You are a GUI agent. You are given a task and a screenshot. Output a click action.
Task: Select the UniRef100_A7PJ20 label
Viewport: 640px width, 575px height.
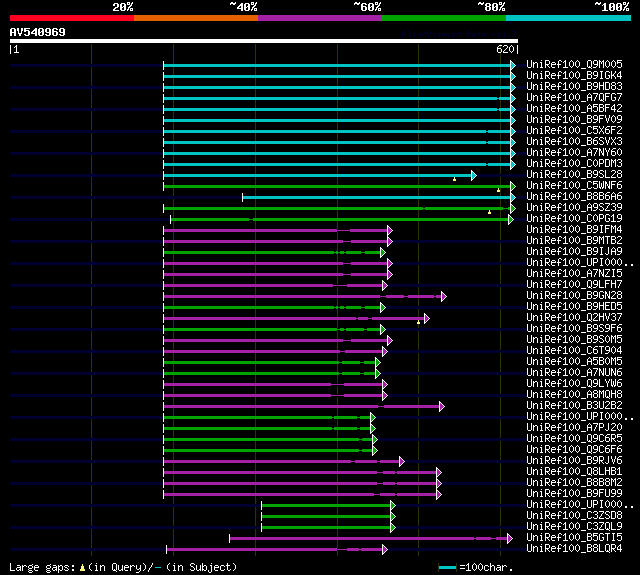pos(574,428)
